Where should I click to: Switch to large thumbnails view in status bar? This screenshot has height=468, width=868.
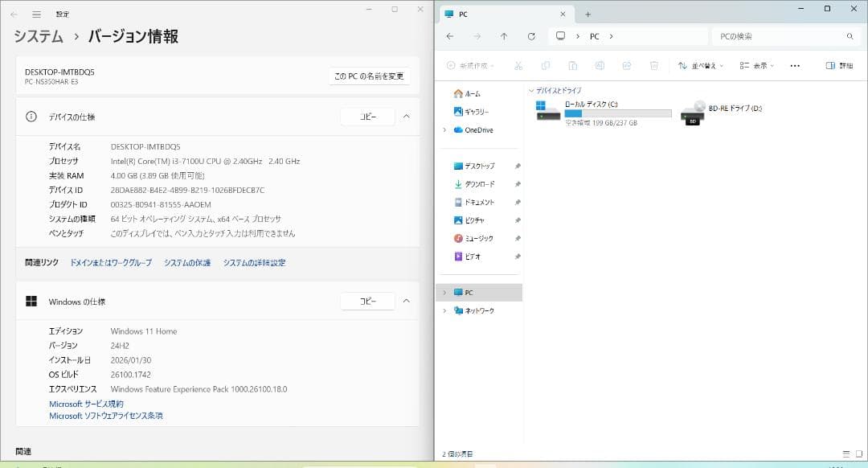pyautogui.click(x=858, y=454)
